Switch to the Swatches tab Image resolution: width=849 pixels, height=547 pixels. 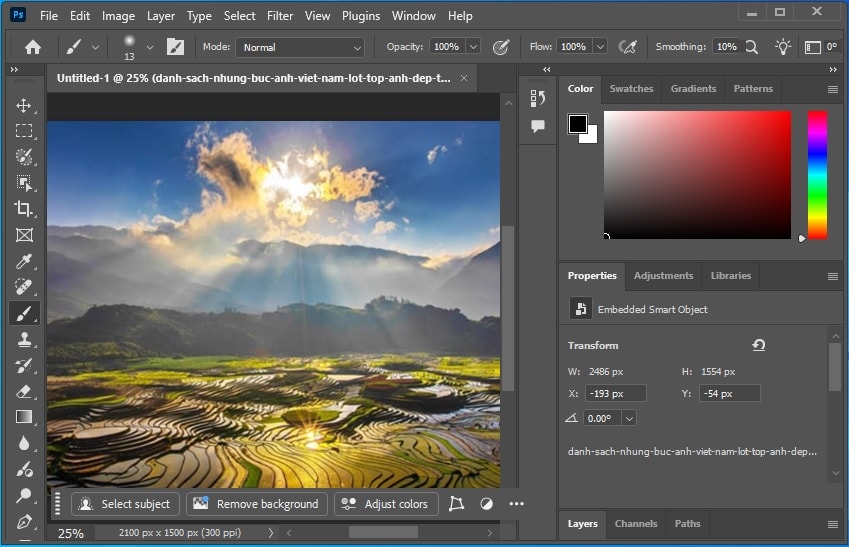coord(631,88)
